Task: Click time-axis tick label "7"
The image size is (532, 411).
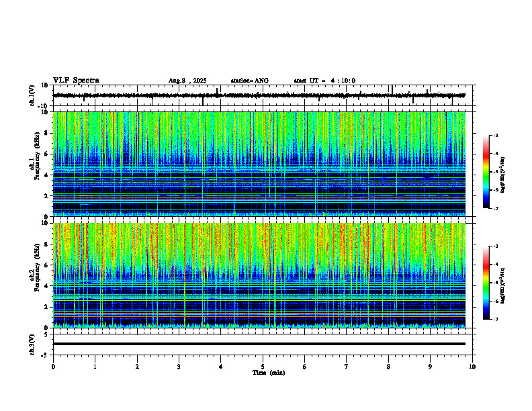Action: click(x=347, y=367)
